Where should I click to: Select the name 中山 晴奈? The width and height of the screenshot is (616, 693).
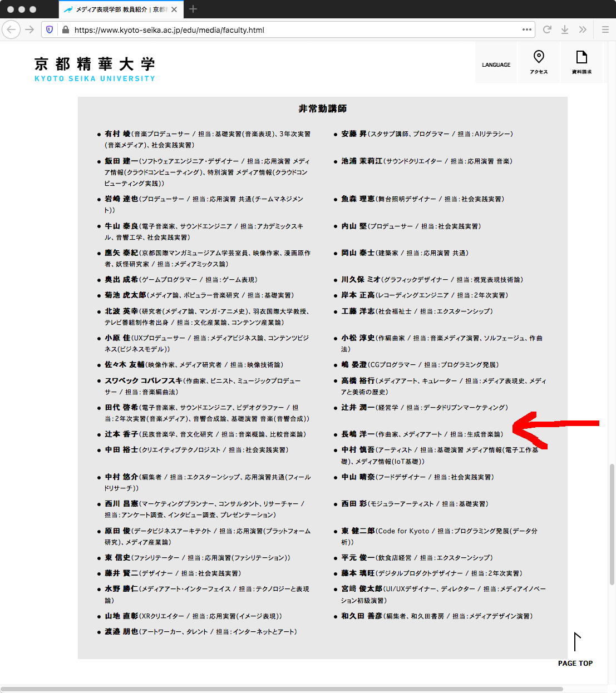[x=358, y=477]
